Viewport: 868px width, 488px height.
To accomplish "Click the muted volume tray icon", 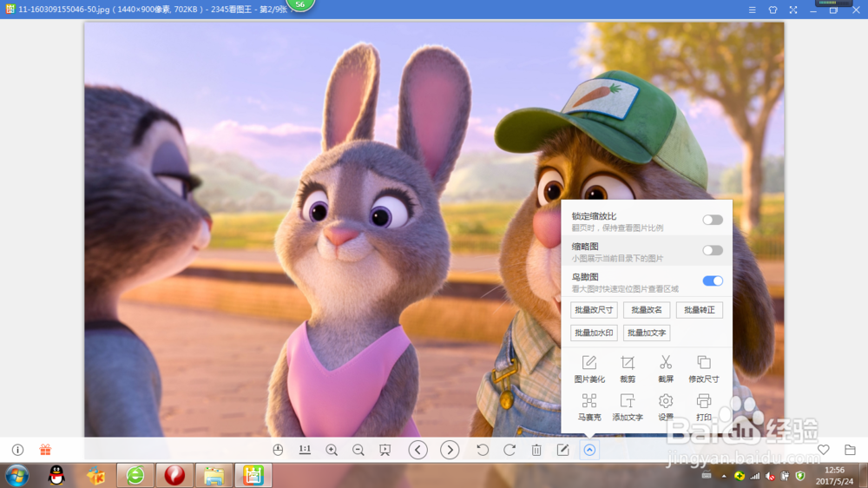I will (770, 476).
